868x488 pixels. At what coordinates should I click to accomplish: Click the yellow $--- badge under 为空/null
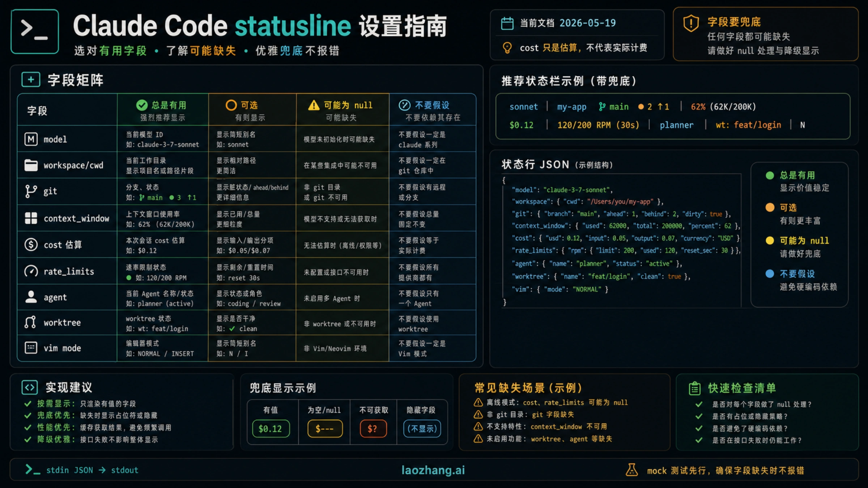(x=325, y=429)
